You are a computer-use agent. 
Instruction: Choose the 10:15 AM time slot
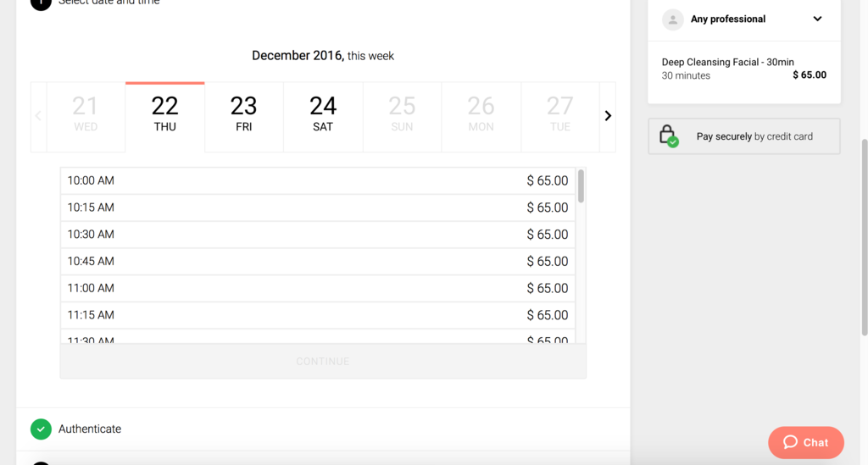tap(318, 208)
